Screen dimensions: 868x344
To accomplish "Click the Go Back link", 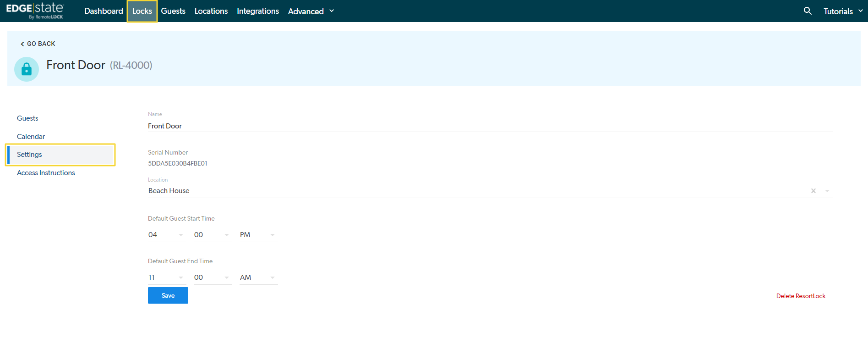I will click(x=38, y=44).
